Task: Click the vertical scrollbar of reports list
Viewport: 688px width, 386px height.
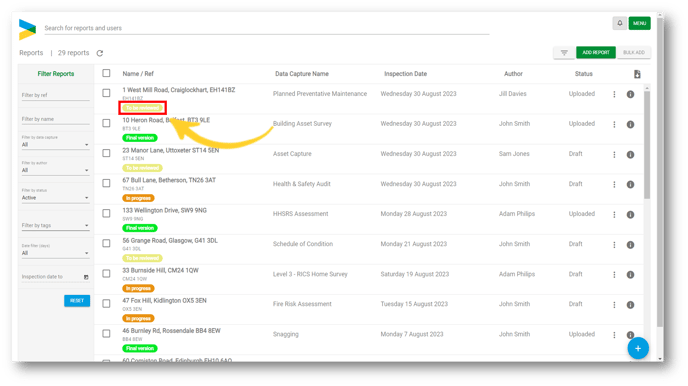Action: tap(647, 145)
